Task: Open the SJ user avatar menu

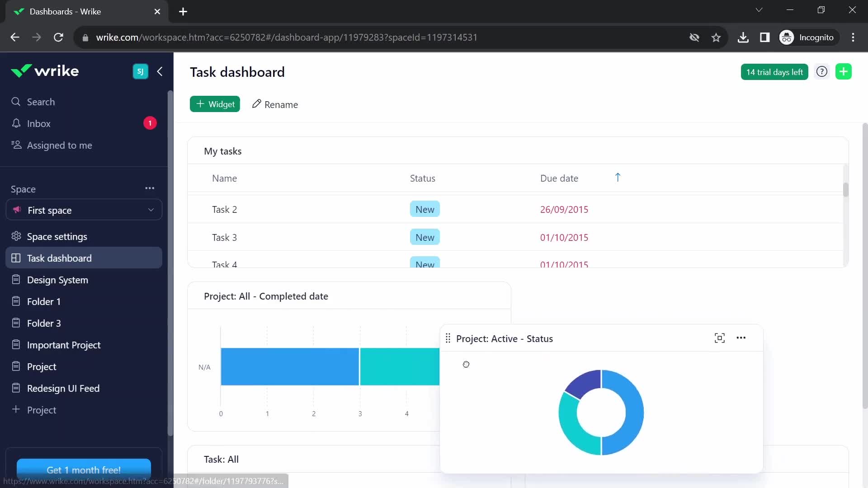Action: [x=140, y=71]
